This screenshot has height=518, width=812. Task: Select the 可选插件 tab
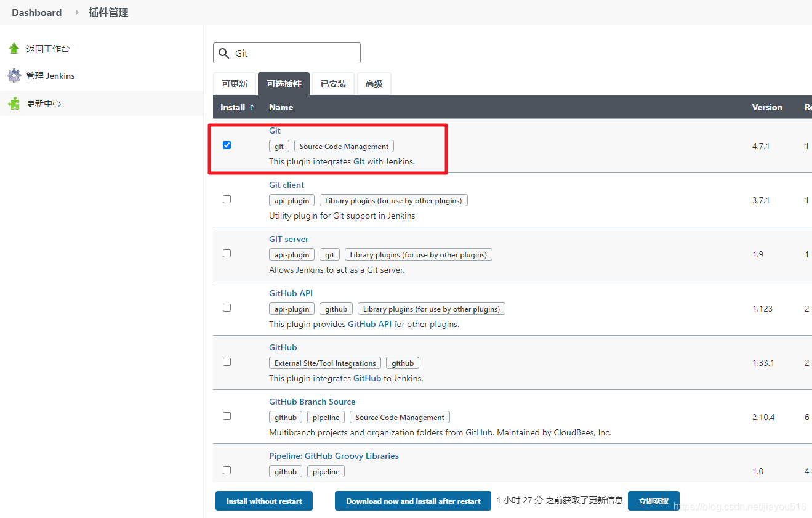(284, 84)
